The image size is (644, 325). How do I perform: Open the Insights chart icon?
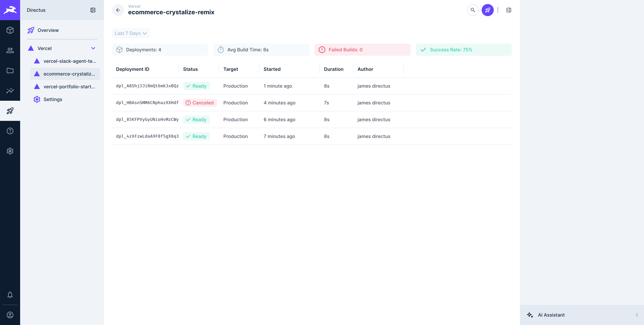(10, 91)
